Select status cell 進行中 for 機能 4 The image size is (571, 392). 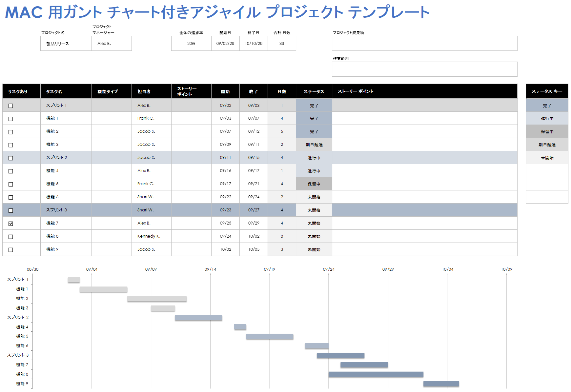coord(314,171)
